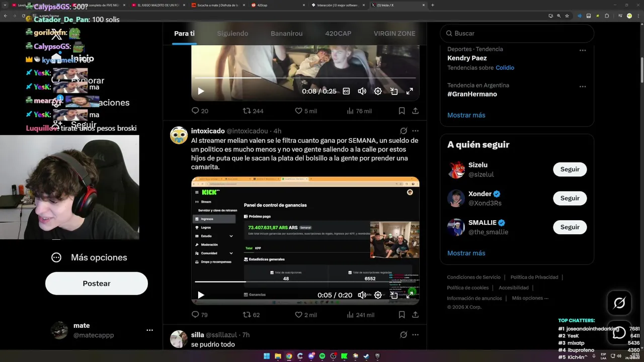Seek the top video's progress bar

305,78
